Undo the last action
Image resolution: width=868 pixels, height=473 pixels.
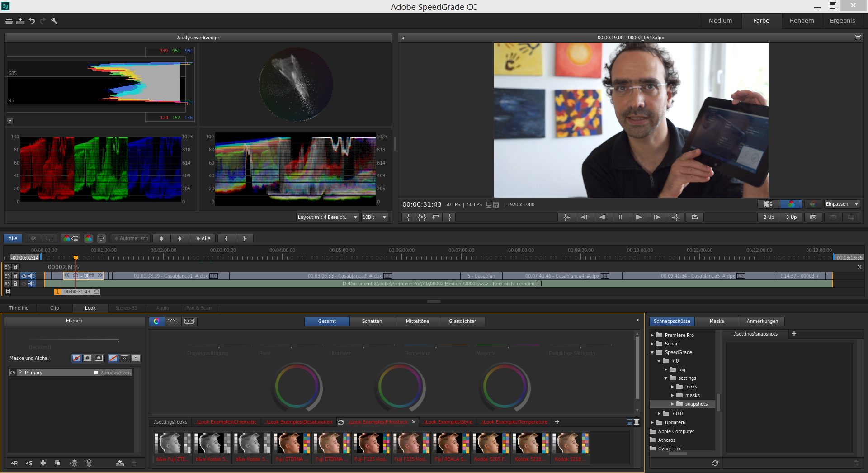click(32, 21)
